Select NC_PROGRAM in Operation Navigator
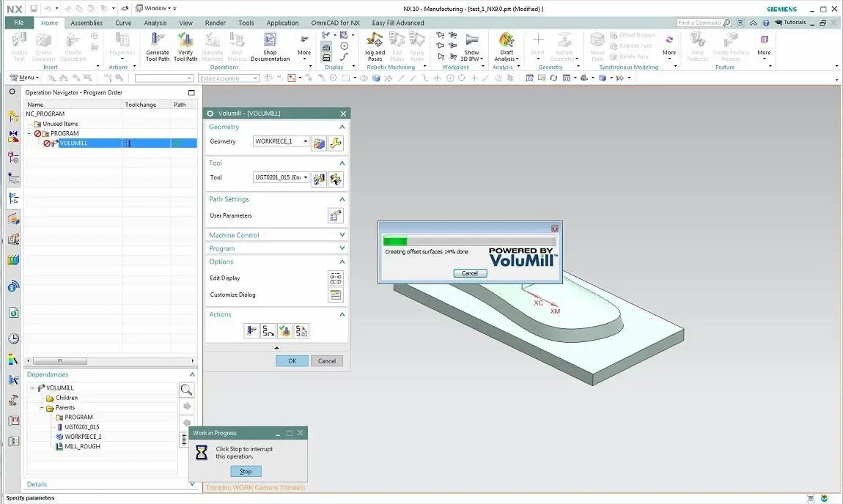Viewport: 843px width, 504px height. point(45,114)
